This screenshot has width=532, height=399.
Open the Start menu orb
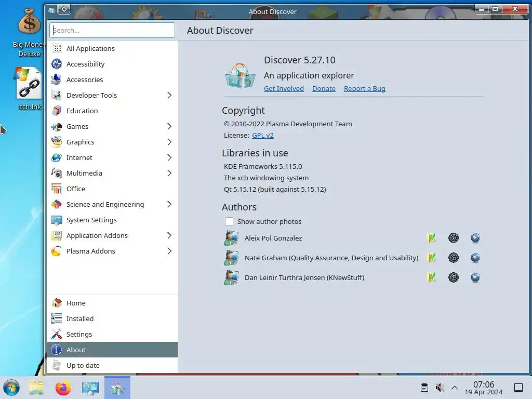tap(11, 388)
